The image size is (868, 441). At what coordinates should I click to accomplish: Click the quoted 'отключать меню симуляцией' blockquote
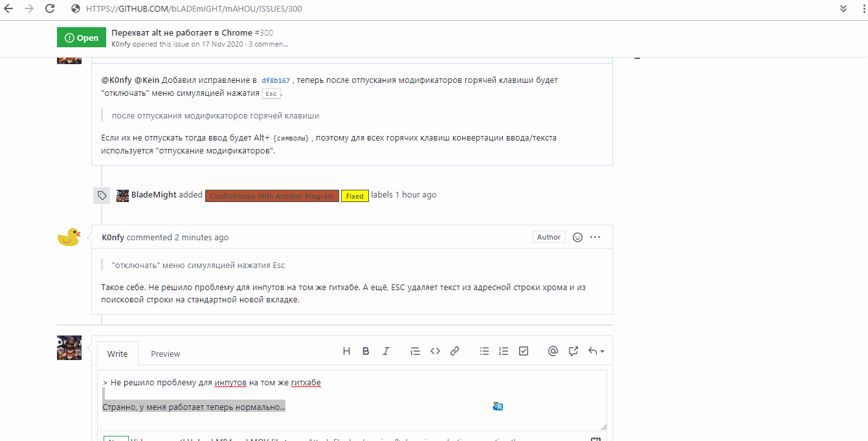(x=198, y=266)
